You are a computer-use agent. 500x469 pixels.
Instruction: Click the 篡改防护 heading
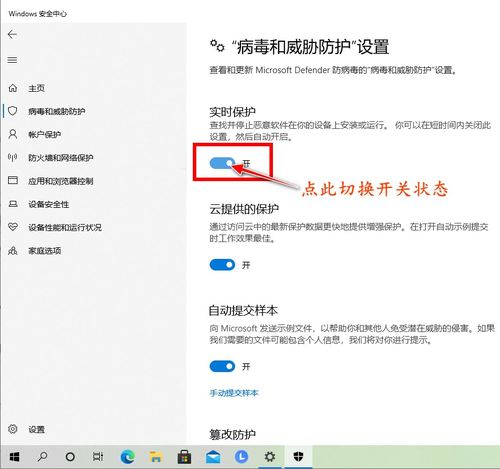232,435
